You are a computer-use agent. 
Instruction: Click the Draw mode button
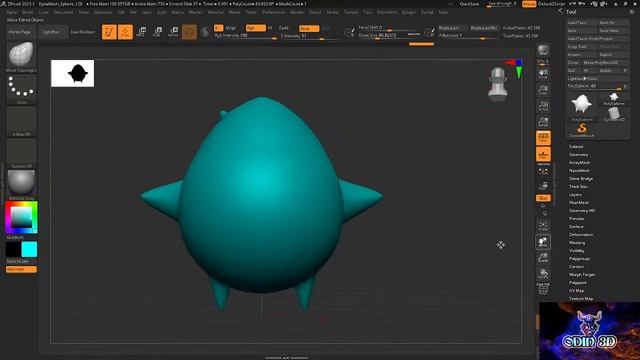[125, 32]
